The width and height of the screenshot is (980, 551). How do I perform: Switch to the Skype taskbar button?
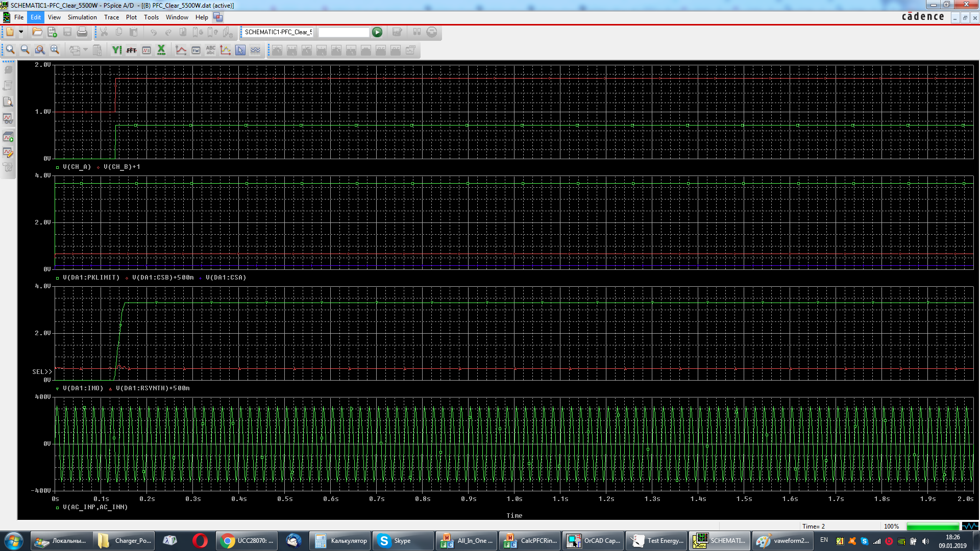[x=402, y=541]
